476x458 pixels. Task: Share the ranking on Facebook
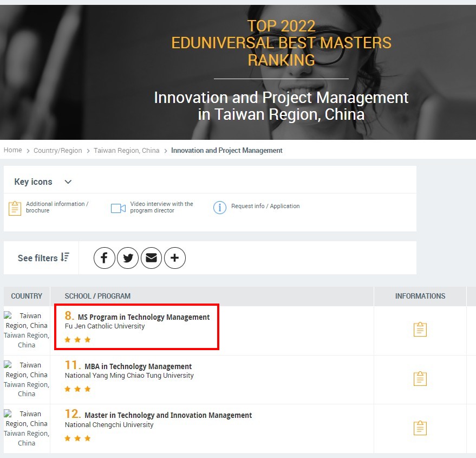pos(105,258)
